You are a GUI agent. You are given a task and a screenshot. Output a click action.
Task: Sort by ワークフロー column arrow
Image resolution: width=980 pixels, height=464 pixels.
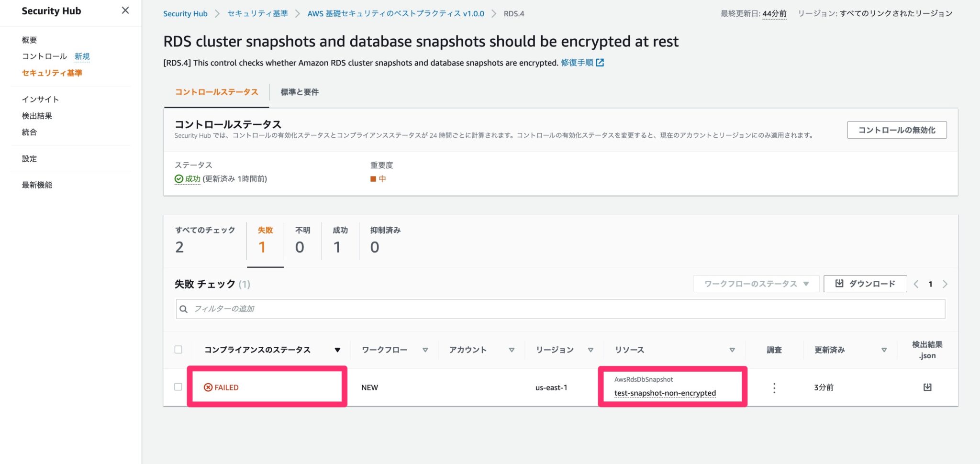tap(425, 350)
